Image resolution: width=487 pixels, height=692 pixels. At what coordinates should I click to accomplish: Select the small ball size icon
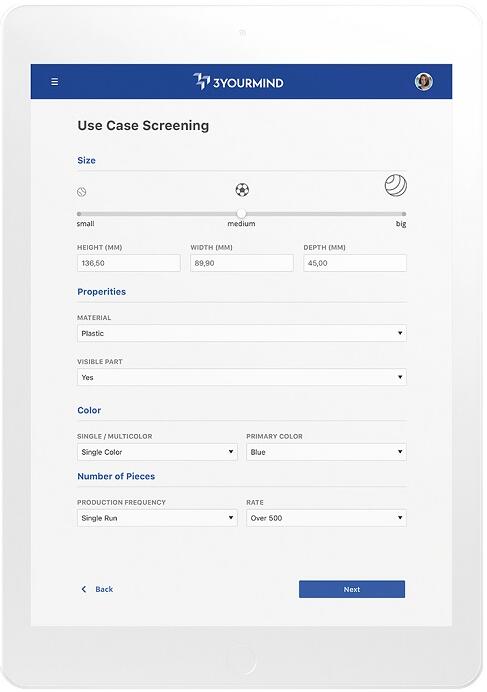81,192
